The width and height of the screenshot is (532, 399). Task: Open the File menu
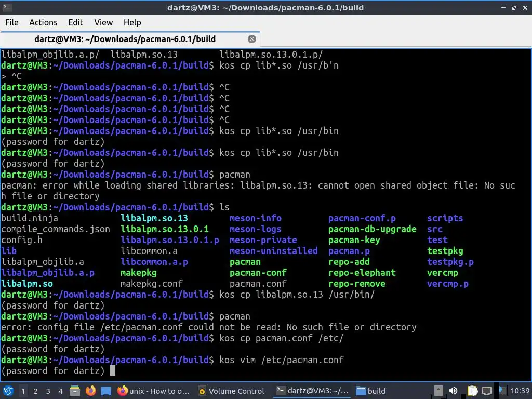(12, 22)
